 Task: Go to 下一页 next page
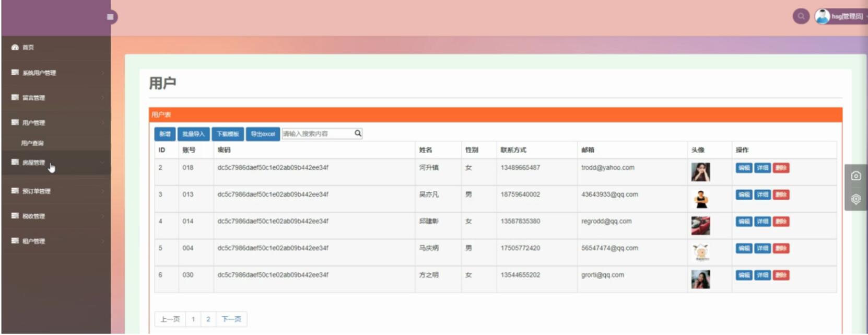click(x=231, y=319)
